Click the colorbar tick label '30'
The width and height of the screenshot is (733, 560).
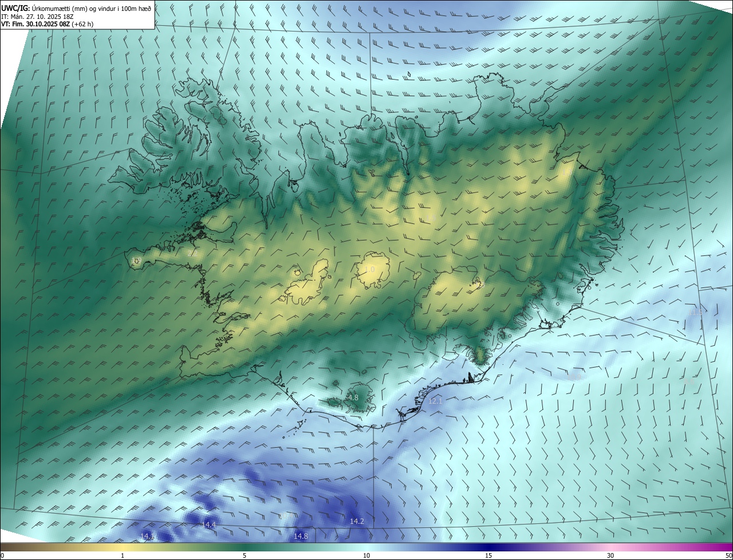[x=610, y=555]
